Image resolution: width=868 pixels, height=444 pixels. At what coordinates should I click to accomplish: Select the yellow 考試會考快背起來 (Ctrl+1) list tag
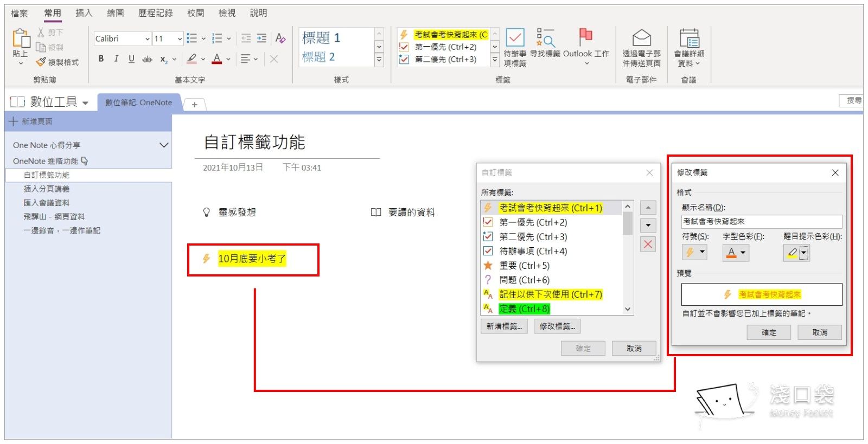(x=551, y=208)
